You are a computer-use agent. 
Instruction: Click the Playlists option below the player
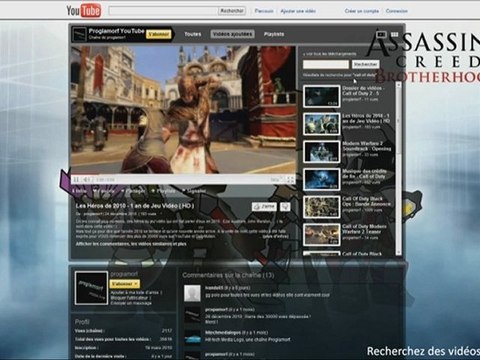[x=163, y=191]
